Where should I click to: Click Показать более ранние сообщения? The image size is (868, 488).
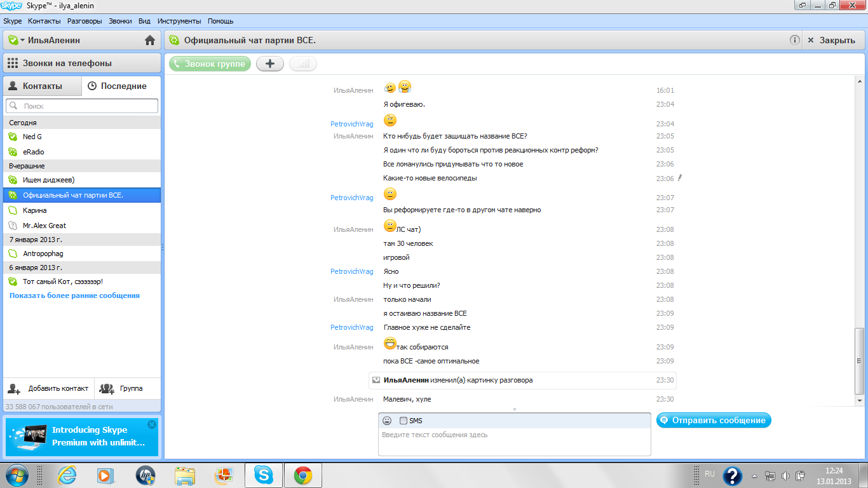(x=74, y=295)
